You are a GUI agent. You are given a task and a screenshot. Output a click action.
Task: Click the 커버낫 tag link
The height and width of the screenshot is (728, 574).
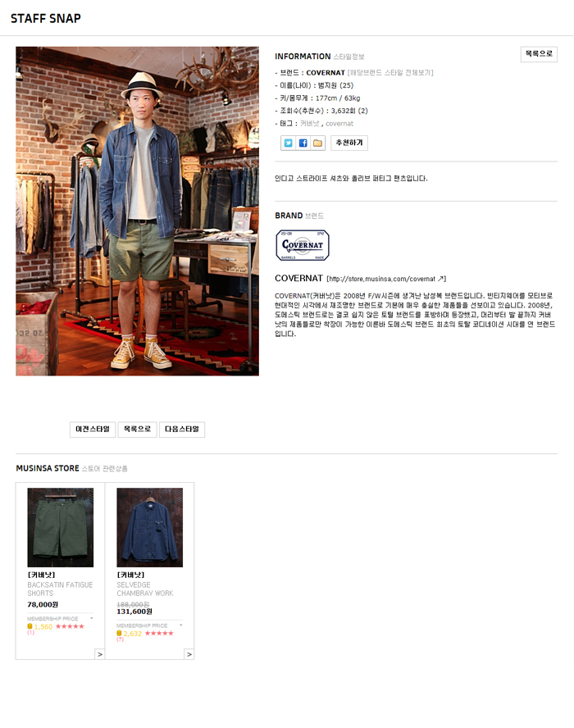pyautogui.click(x=310, y=124)
